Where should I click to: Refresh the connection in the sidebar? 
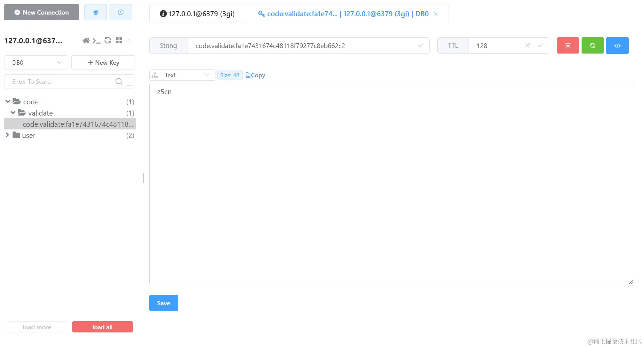(x=108, y=41)
